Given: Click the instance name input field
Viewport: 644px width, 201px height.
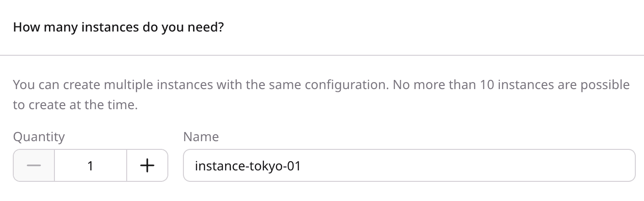Looking at the screenshot, I should pos(409,165).
